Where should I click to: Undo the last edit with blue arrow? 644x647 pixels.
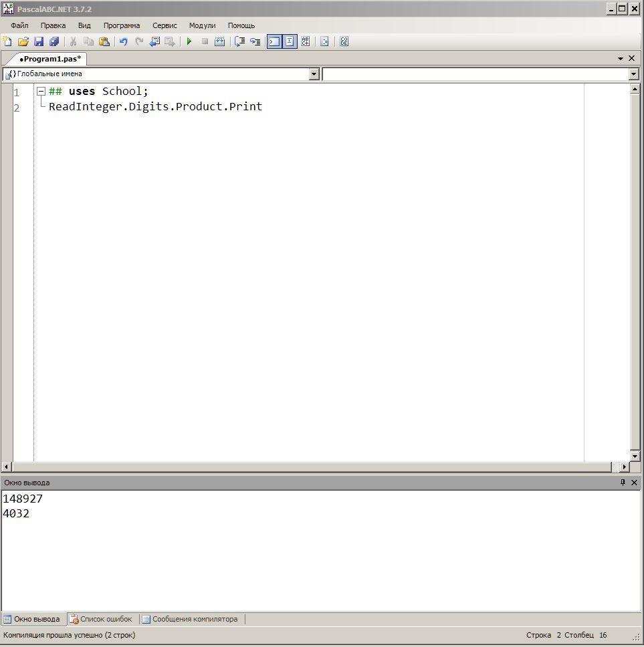(x=124, y=41)
